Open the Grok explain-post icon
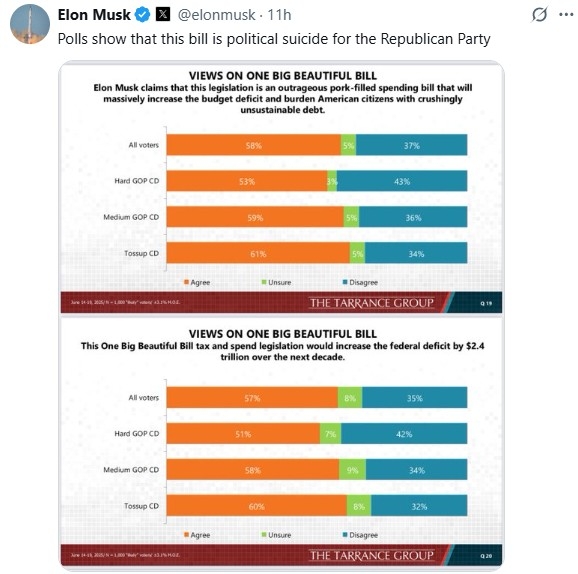Viewport: 578px width, 574px height. [x=539, y=15]
